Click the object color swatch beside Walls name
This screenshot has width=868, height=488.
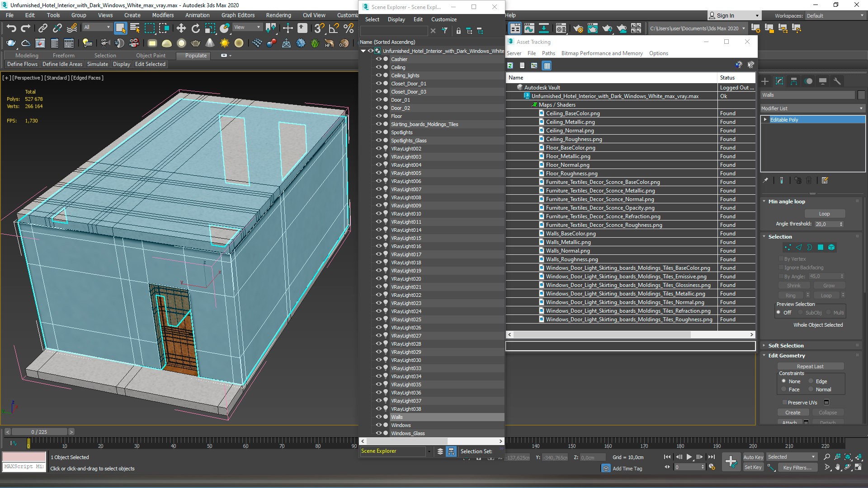(861, 95)
